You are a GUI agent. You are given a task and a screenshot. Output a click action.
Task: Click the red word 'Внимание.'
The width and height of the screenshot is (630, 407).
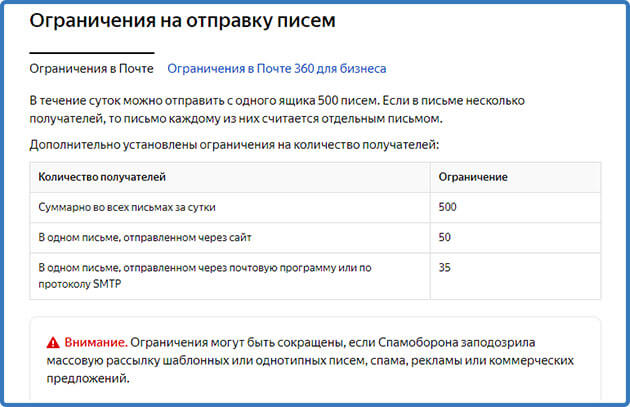[x=96, y=343]
